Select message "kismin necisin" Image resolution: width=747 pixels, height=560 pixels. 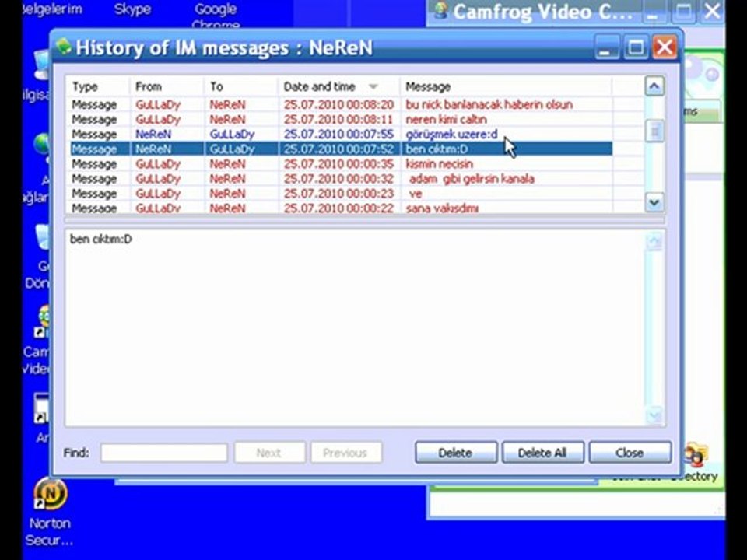pyautogui.click(x=439, y=164)
